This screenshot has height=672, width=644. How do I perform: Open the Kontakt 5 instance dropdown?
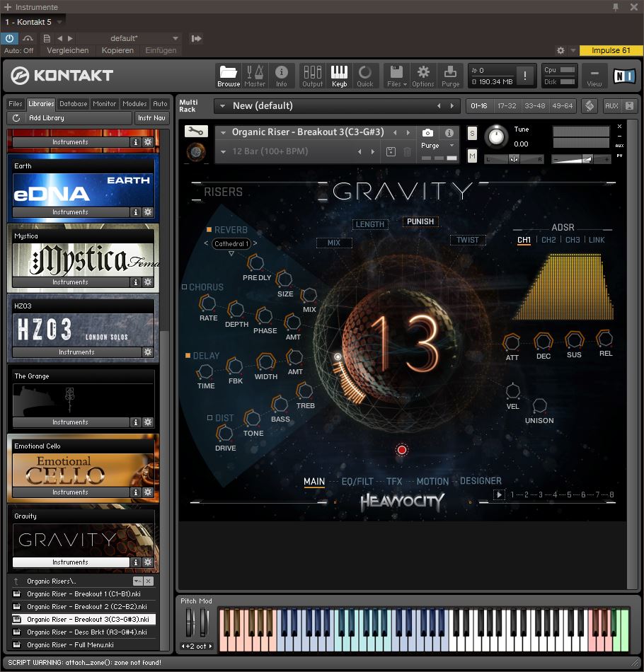tap(59, 22)
